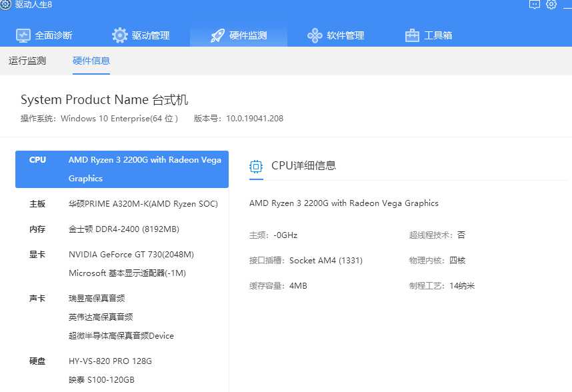572x392 pixels.
Task: Select the 瑞昱高保真音频 sound card entry
Action: (97, 298)
